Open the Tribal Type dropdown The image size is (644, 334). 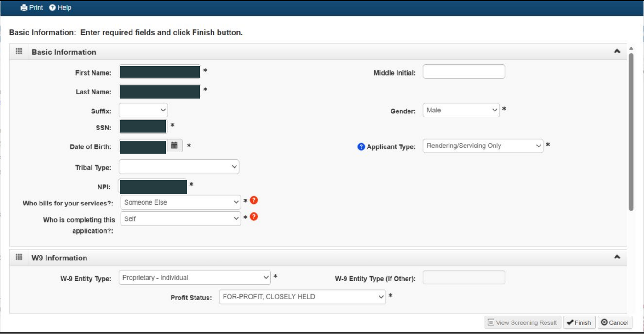click(179, 167)
